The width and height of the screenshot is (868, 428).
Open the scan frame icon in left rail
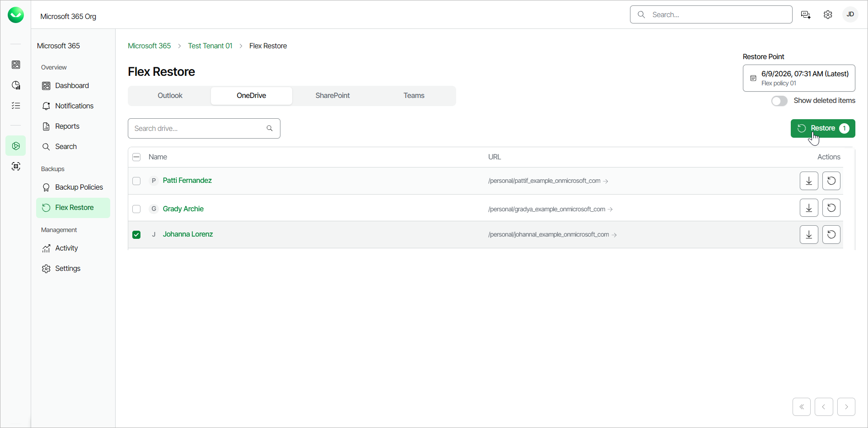(16, 166)
